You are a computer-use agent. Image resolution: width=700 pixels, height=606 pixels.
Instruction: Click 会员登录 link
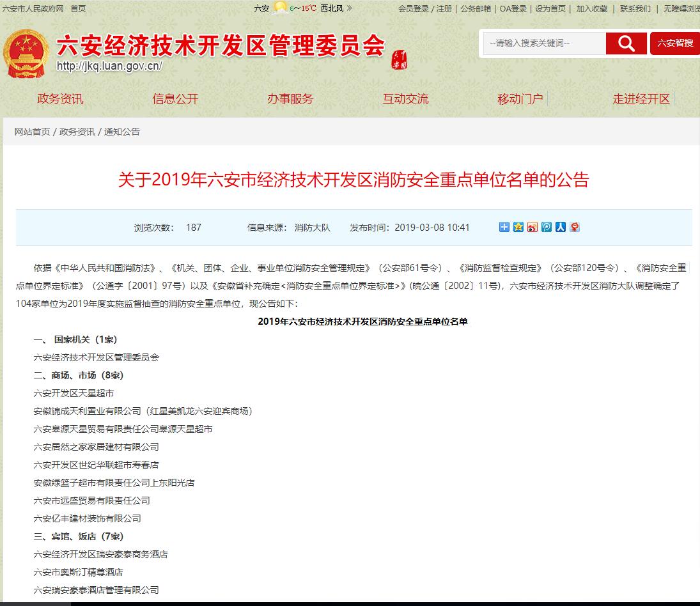tap(413, 8)
